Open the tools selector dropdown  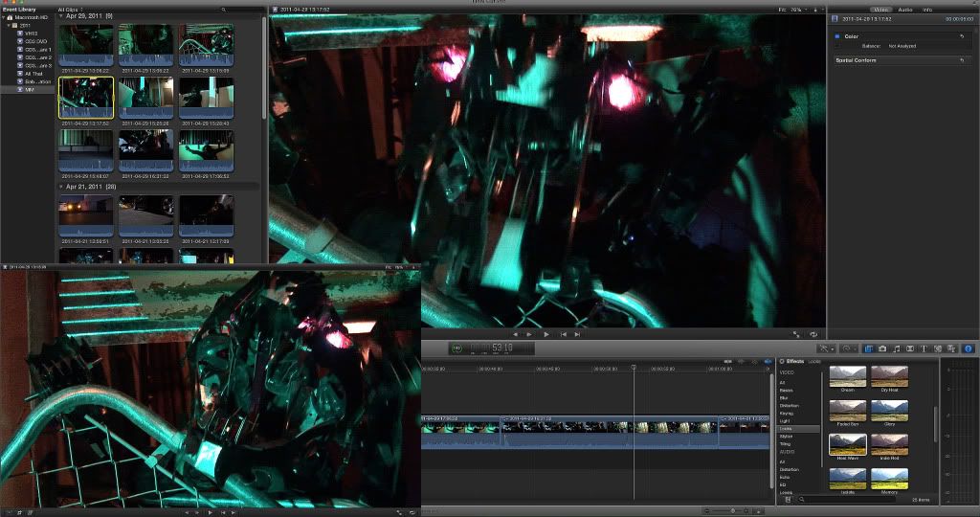826,348
